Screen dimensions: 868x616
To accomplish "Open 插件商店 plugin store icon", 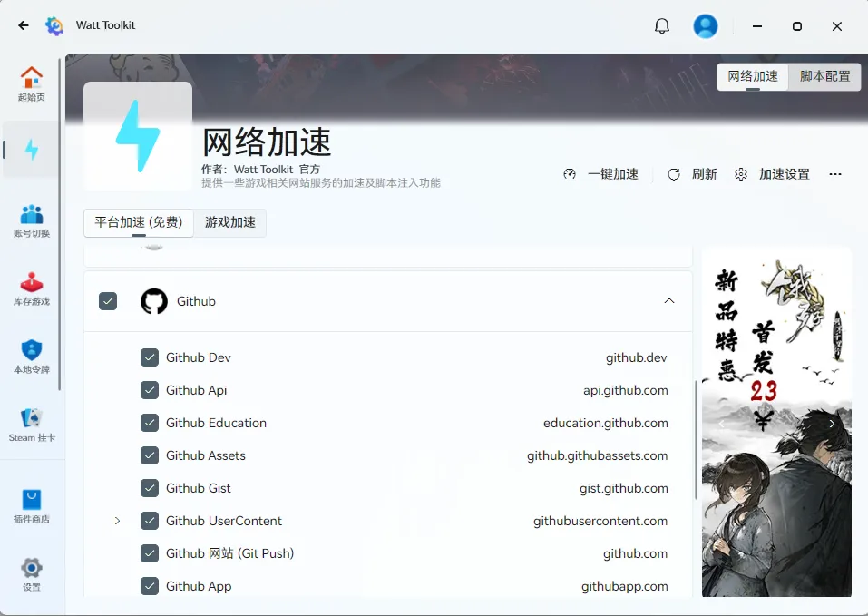I will (32, 505).
